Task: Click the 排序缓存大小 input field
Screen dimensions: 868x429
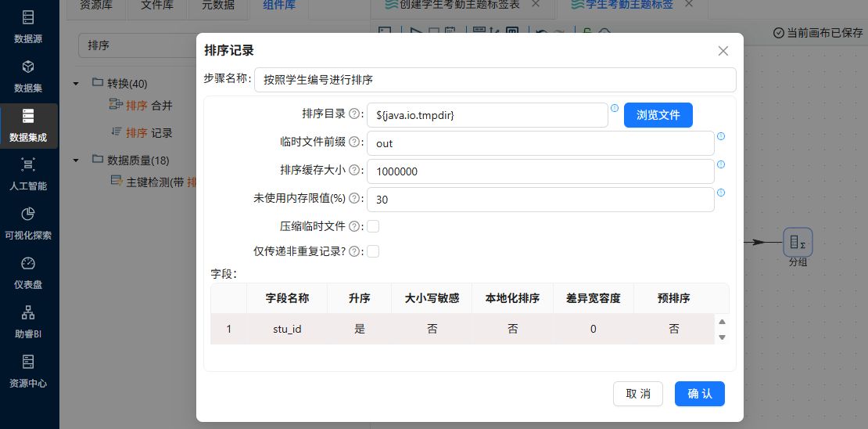Action: (x=540, y=171)
